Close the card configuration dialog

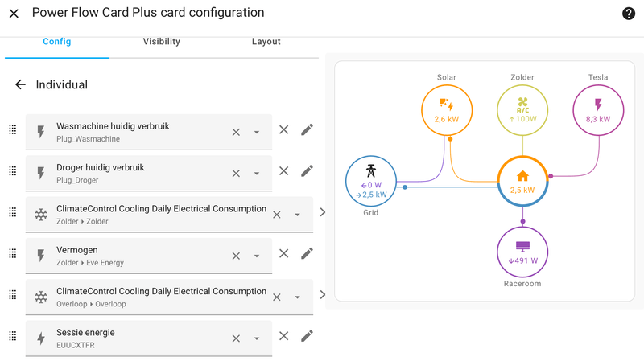tap(14, 14)
